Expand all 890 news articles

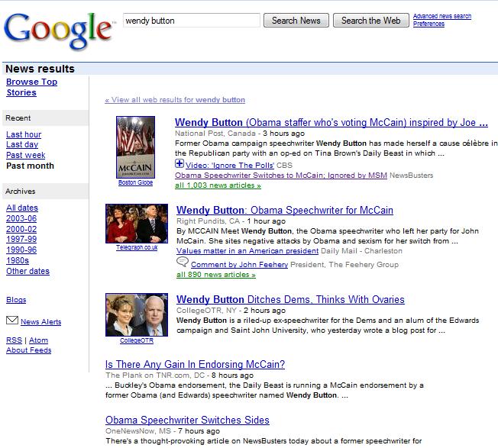[x=216, y=275]
